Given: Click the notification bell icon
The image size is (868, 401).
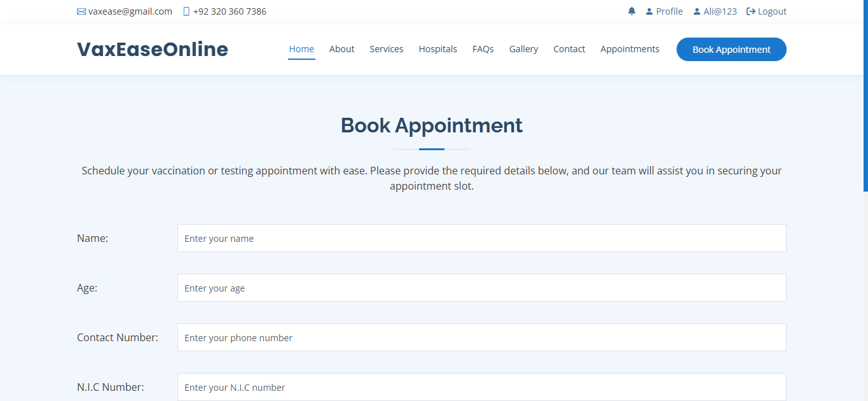Looking at the screenshot, I should [631, 11].
